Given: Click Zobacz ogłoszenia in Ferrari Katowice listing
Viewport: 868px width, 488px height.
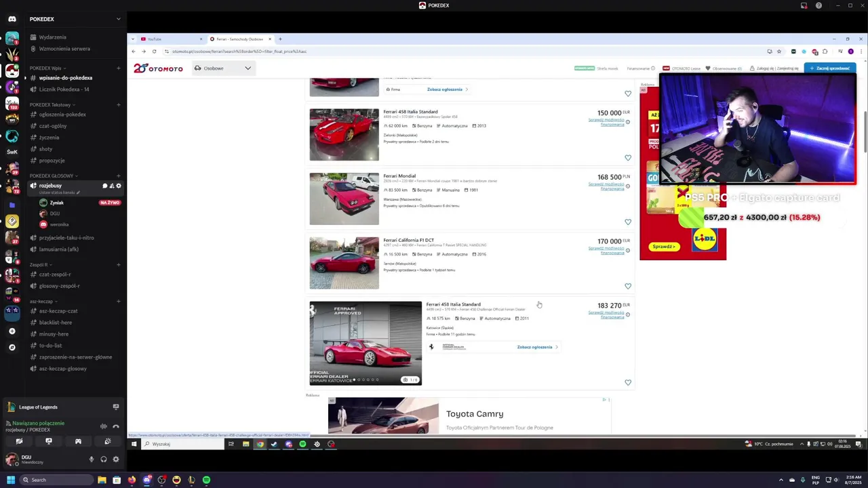Looking at the screenshot, I should [537, 347].
